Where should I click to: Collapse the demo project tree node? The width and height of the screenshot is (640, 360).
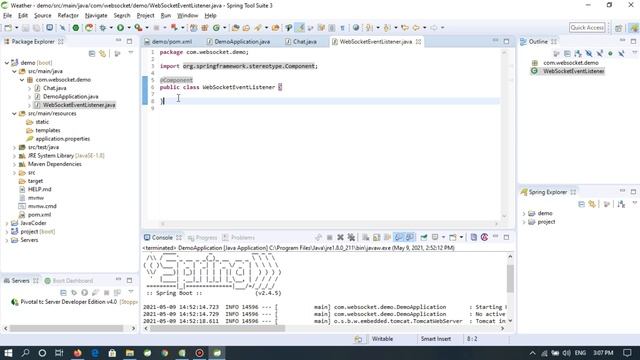7,63
